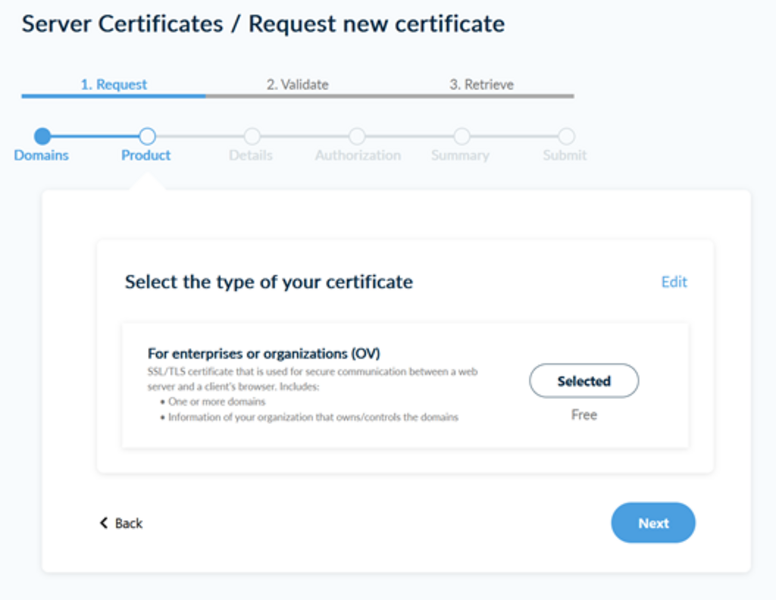Toggle the Selected button for OV certificate

tap(583, 381)
